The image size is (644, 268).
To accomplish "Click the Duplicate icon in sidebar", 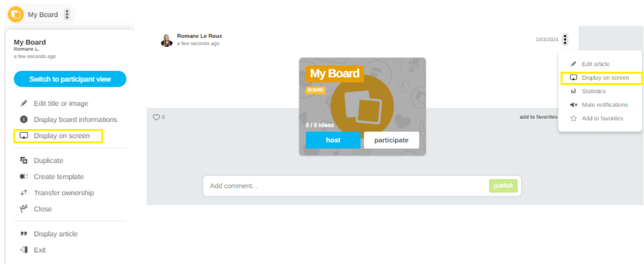I will pos(24,161).
